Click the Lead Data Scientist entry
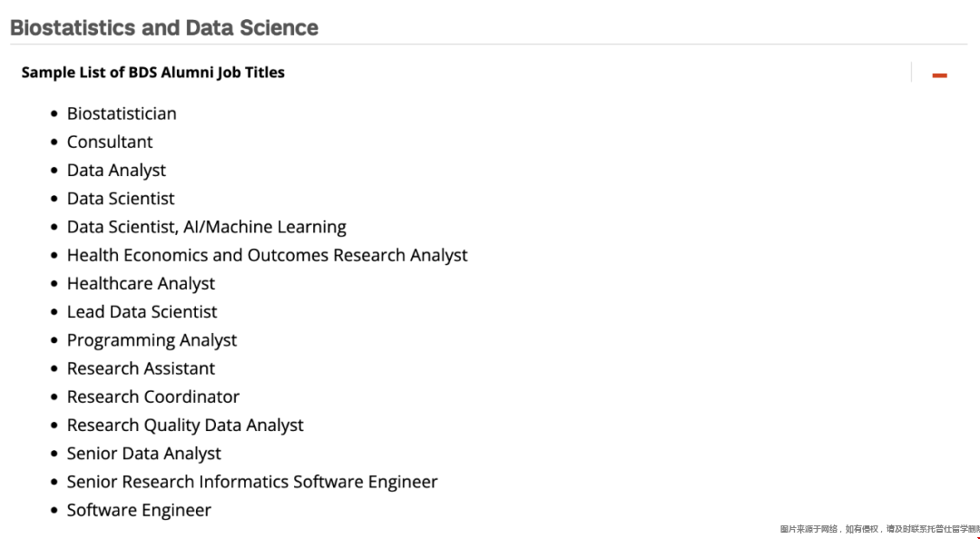Image resolution: width=980 pixels, height=539 pixels. coord(142,311)
